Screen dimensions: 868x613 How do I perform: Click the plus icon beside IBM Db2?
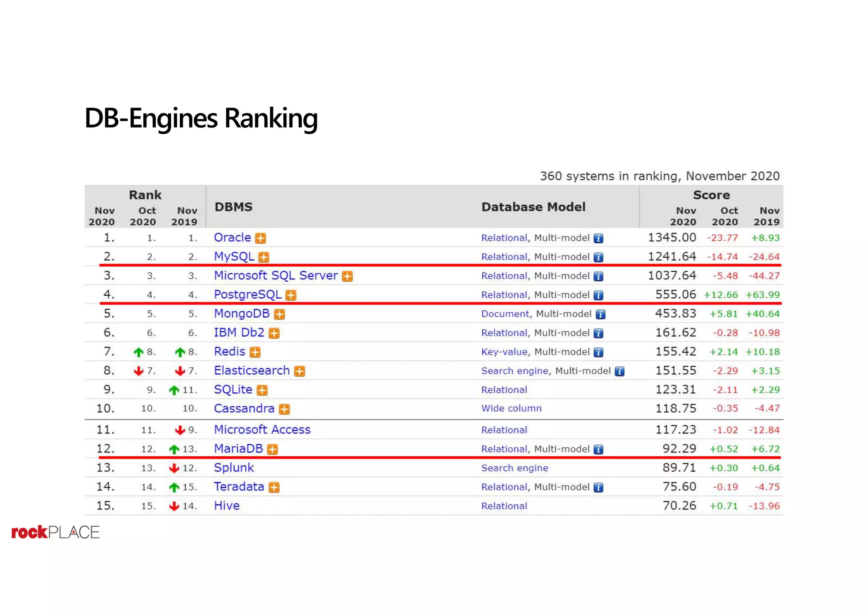click(274, 333)
